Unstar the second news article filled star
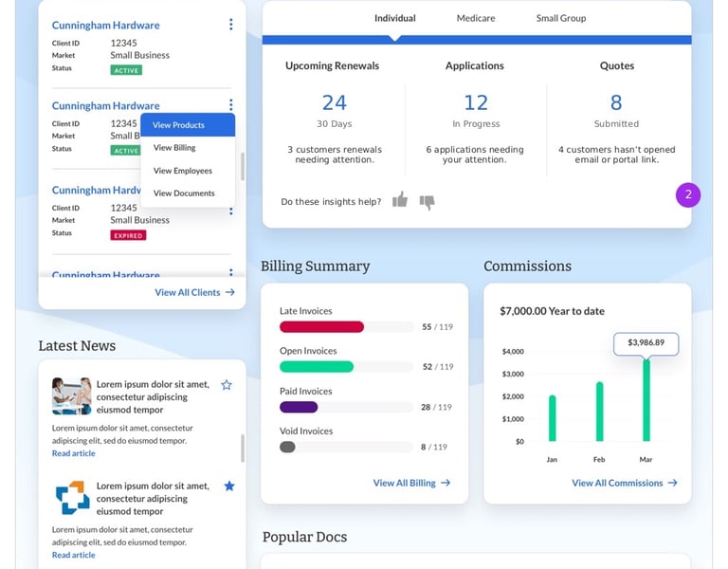The width and height of the screenshot is (728, 569). tap(229, 486)
